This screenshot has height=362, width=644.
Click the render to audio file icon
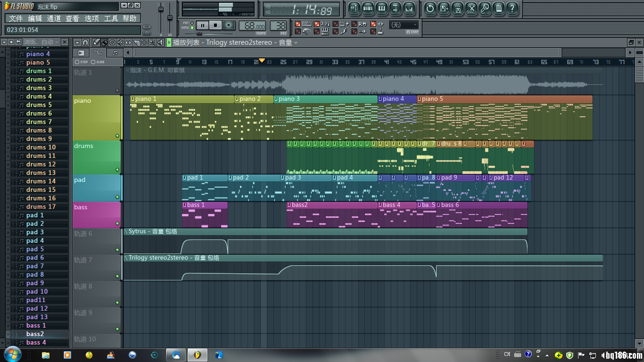tap(457, 8)
